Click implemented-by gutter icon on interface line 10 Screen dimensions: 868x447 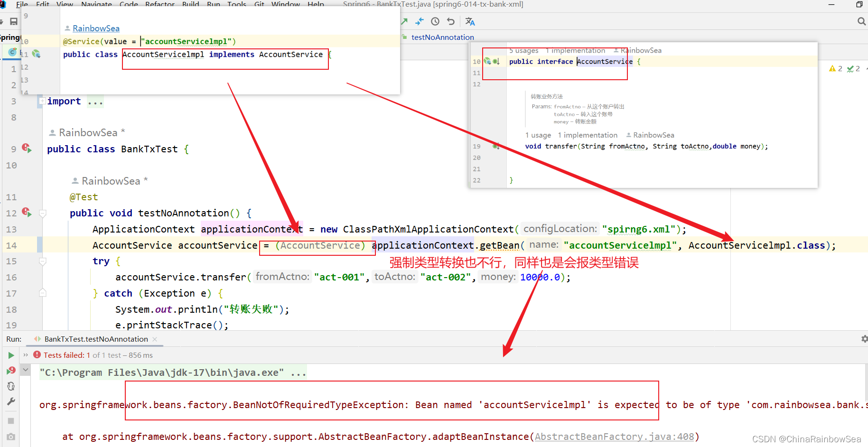tap(496, 61)
